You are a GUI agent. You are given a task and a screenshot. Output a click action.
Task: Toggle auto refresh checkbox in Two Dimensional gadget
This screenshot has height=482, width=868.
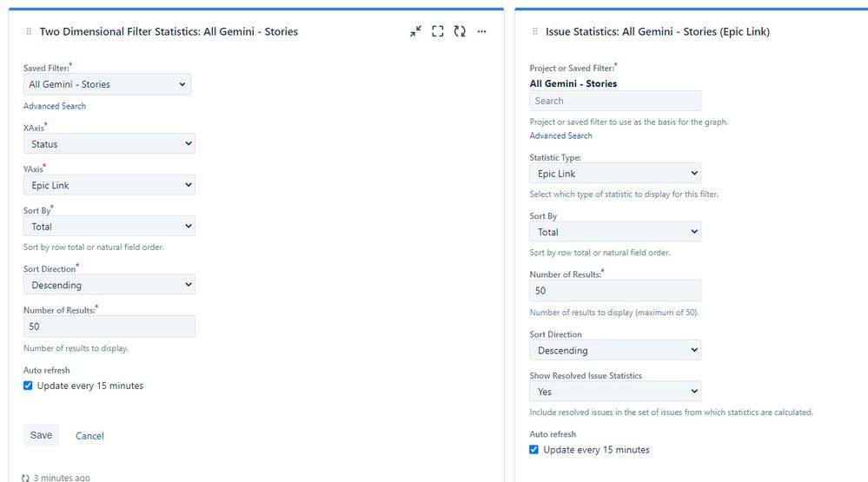pos(28,386)
